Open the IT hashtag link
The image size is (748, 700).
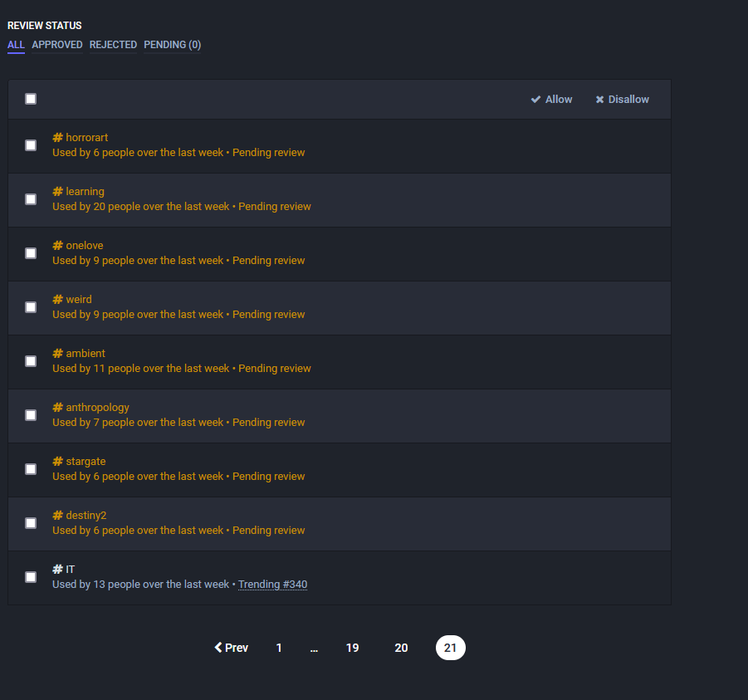point(63,570)
